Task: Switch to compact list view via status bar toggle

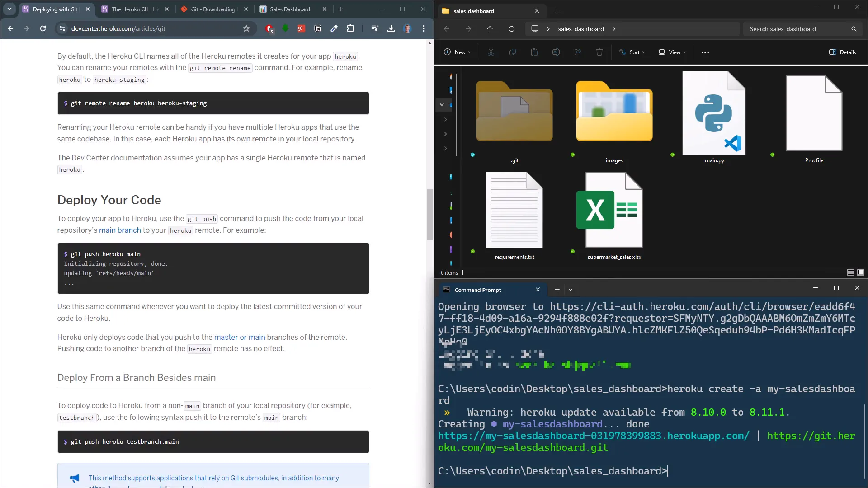Action: click(850, 272)
